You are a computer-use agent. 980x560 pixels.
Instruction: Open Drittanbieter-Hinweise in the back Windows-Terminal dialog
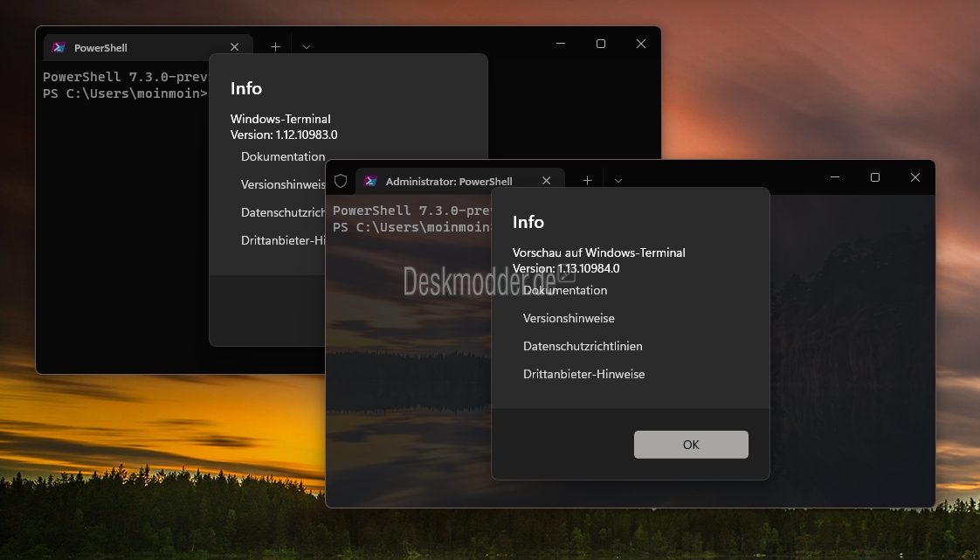click(283, 240)
